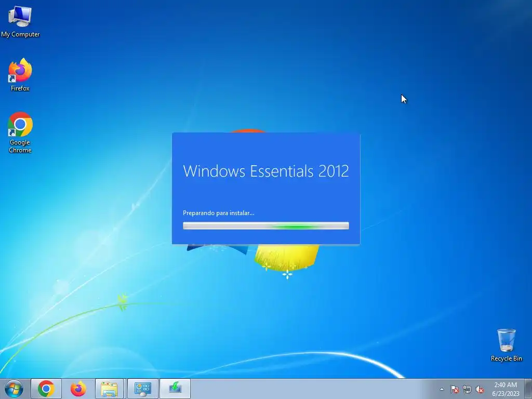
Task: Open the Control Panel taskbar item
Action: tap(142, 389)
